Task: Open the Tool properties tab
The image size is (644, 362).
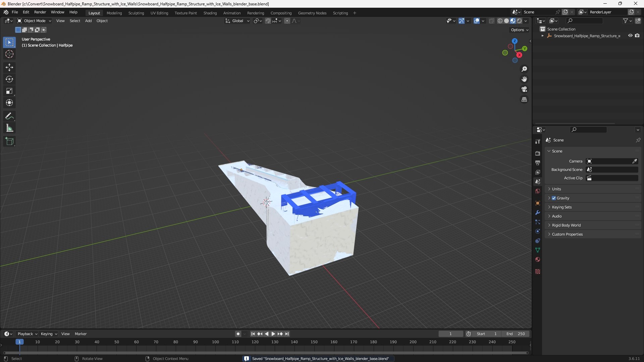Action: 538,141
